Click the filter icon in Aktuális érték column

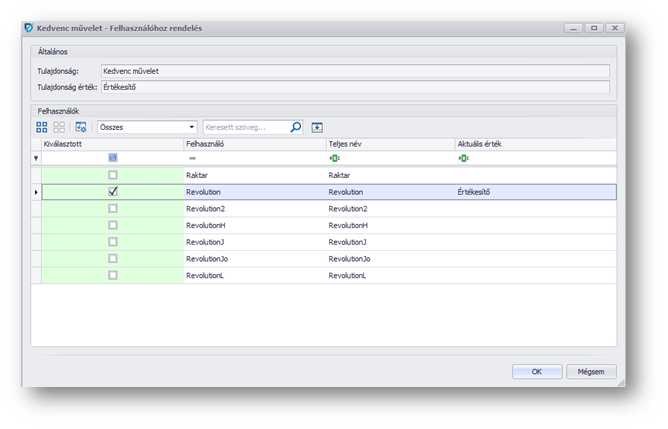[x=463, y=158]
